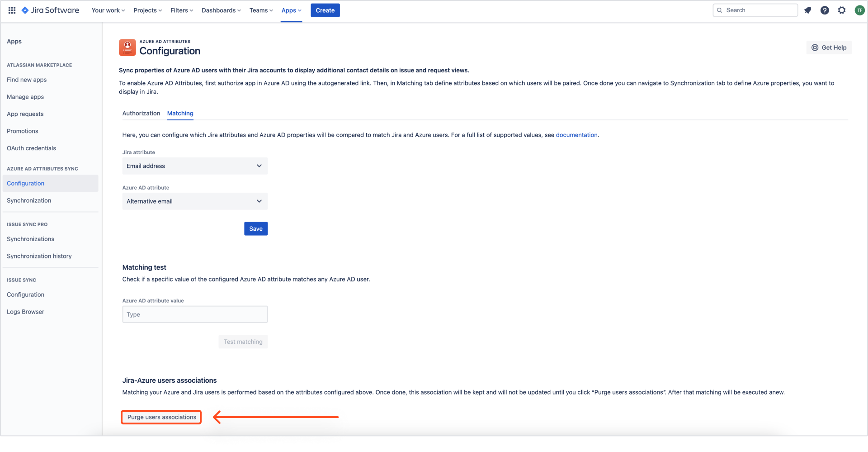
Task: Switch to the Authorization tab
Action: pyautogui.click(x=141, y=113)
